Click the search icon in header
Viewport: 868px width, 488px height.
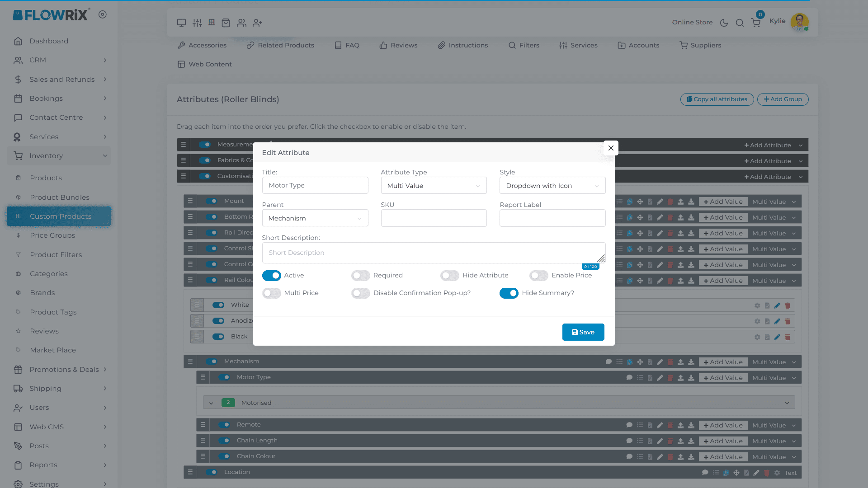(740, 23)
